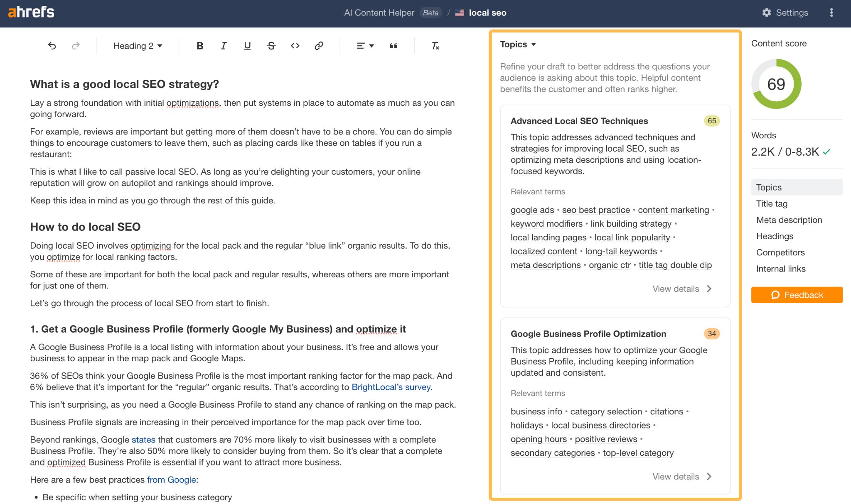The image size is (851, 504).
Task: Click the Bold formatting icon
Action: 200,46
